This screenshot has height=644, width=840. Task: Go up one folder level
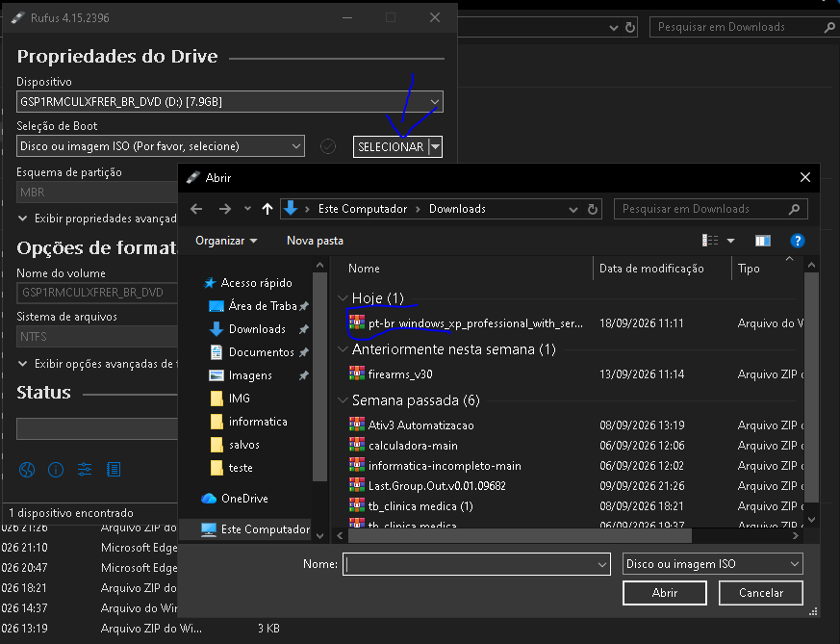click(267, 209)
